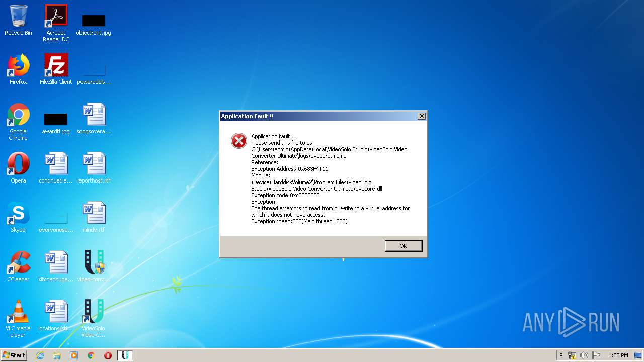Select the Firefox desktop shortcut

point(18,69)
